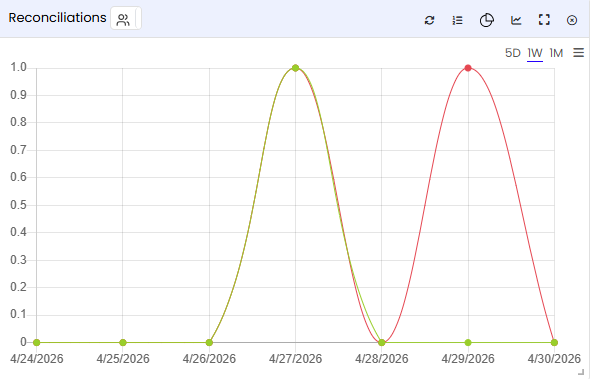Switch to list view icon

click(458, 20)
